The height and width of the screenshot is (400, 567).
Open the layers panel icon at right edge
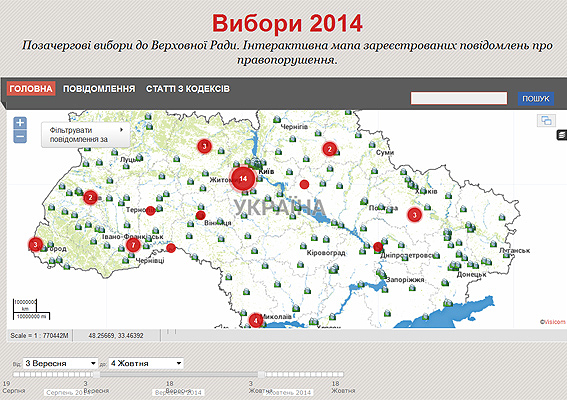pyautogui.click(x=562, y=135)
